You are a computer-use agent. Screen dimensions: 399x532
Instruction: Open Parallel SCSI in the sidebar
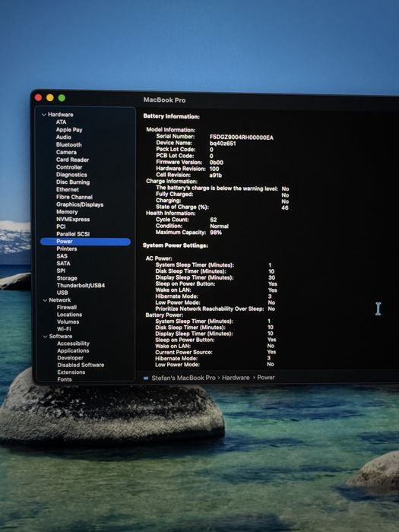tap(73, 234)
